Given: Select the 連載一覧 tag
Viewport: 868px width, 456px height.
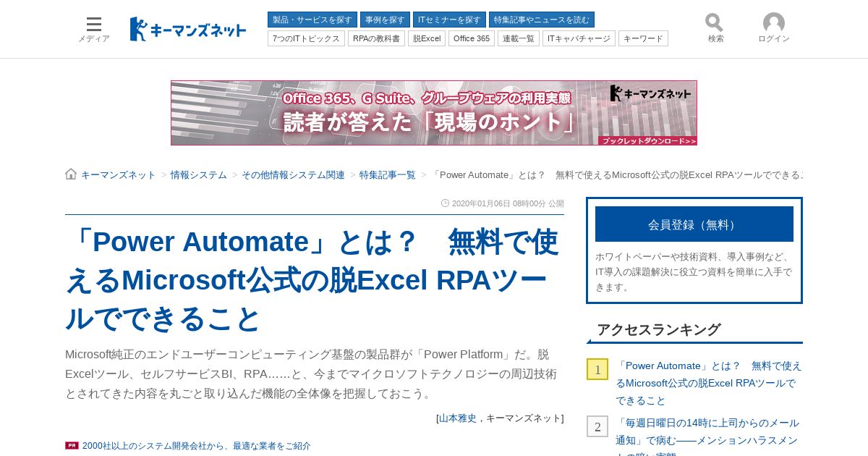Looking at the screenshot, I should [519, 38].
